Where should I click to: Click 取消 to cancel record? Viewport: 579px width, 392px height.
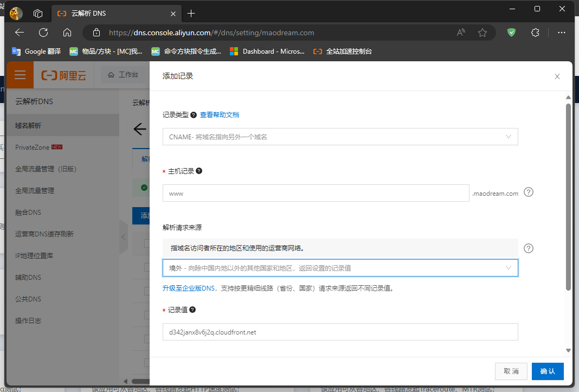click(511, 371)
